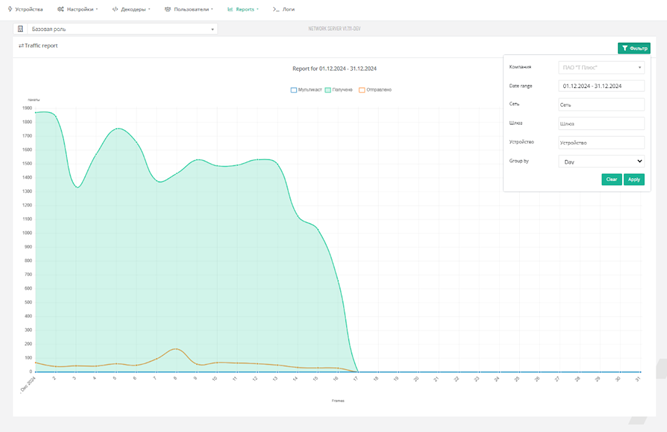Click the location pin icon for Устройства

10,9
